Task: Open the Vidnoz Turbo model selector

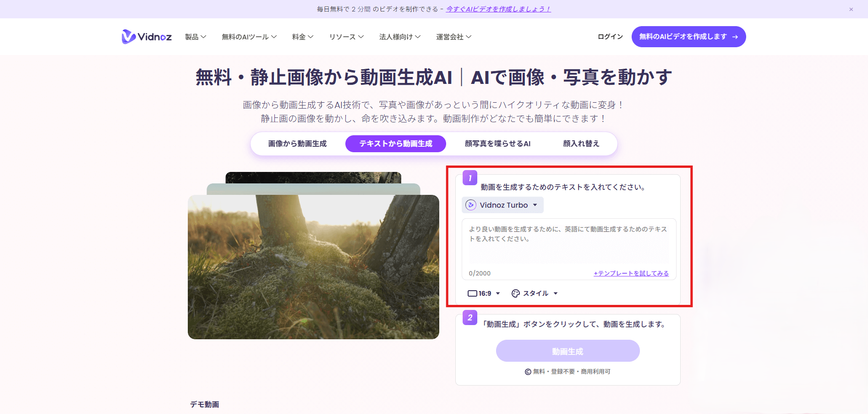Action: [x=502, y=205]
